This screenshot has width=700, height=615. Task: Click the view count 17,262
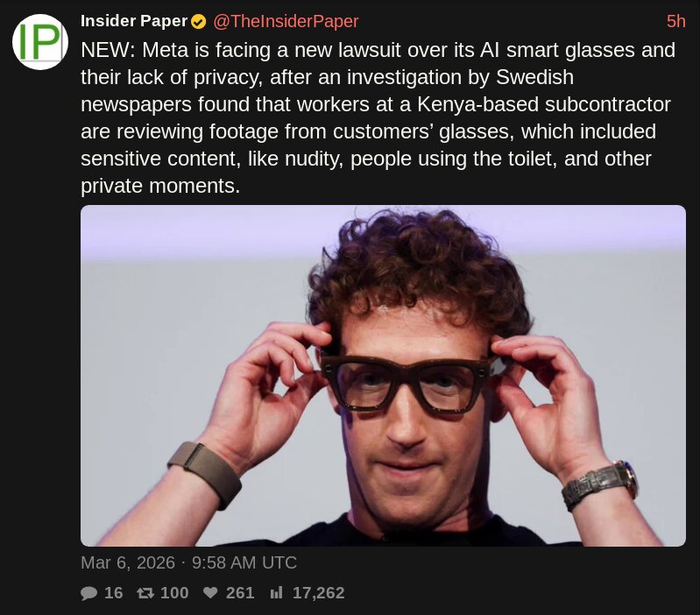(318, 593)
